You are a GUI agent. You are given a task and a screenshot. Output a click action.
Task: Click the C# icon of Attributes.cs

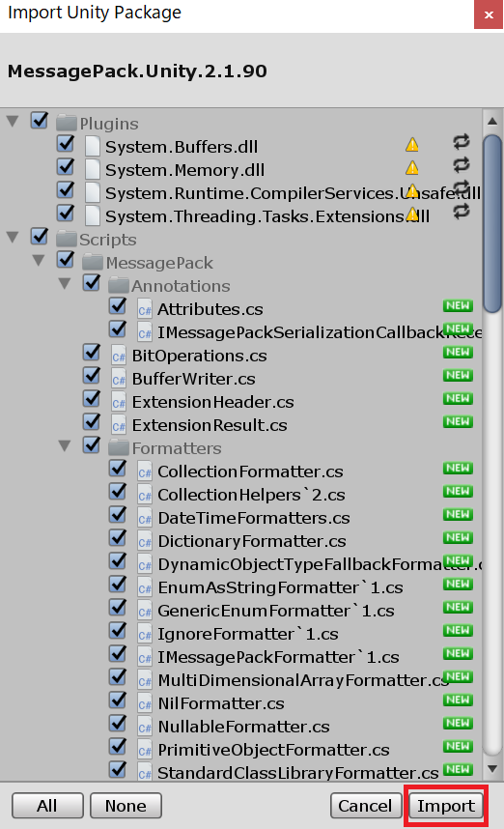click(144, 309)
